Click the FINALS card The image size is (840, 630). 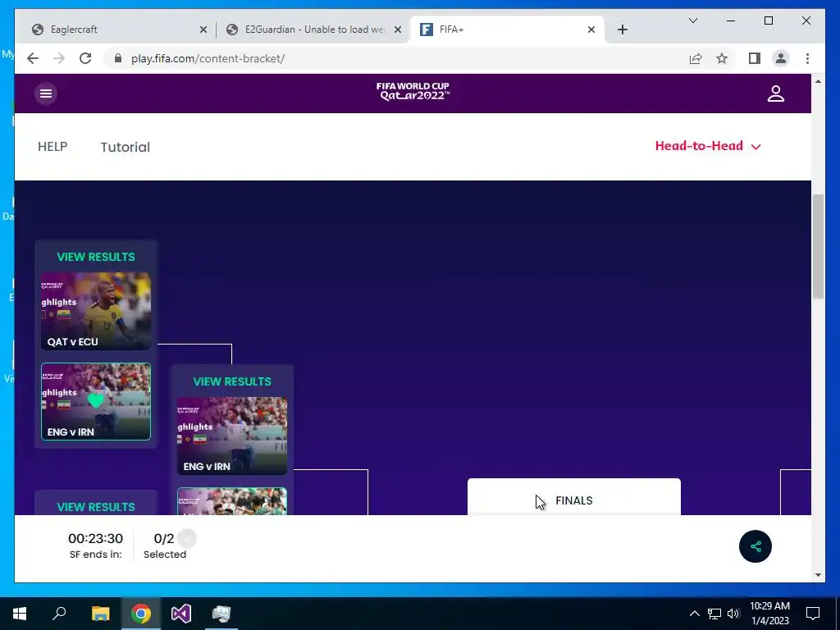click(x=573, y=497)
